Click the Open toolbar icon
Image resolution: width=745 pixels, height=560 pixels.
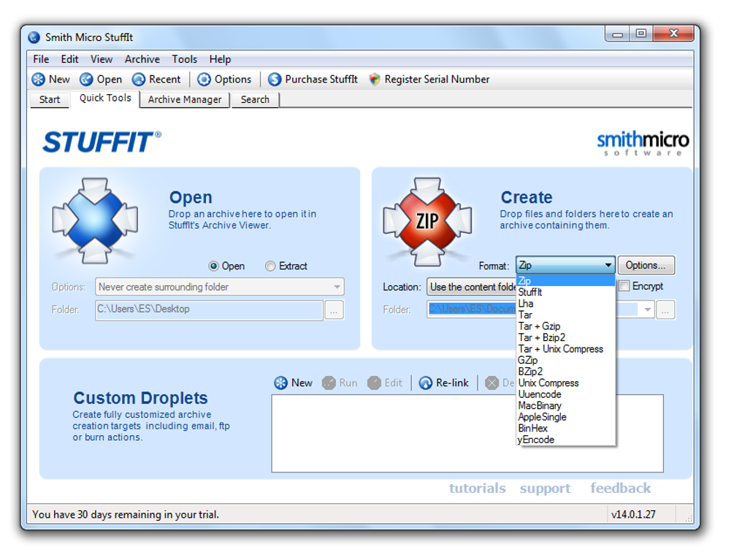[86, 80]
